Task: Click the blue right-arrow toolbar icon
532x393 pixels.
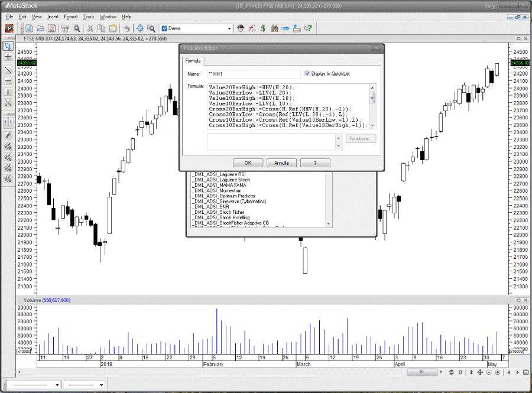Action: 286,28
